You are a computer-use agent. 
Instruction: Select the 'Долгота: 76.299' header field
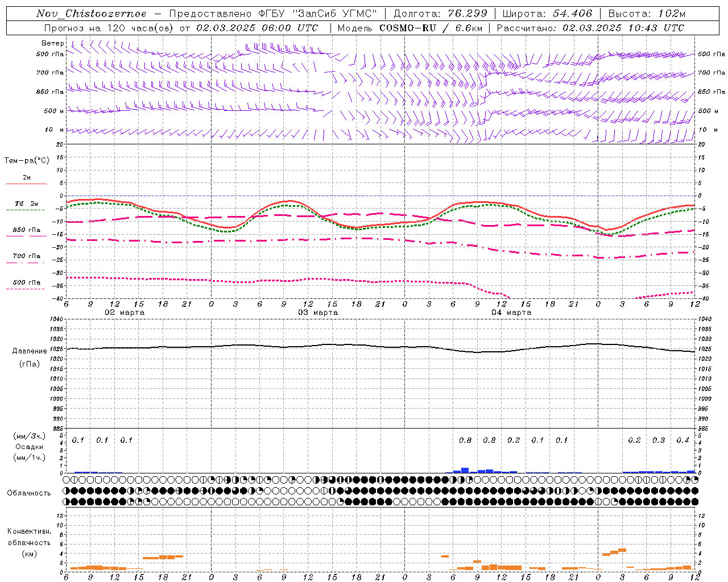point(440,14)
